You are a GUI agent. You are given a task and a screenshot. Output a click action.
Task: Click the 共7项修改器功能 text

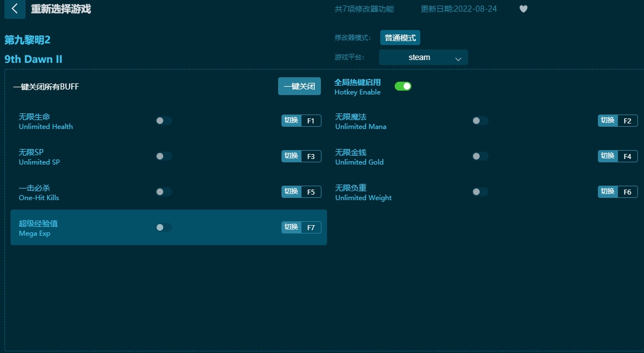click(364, 9)
